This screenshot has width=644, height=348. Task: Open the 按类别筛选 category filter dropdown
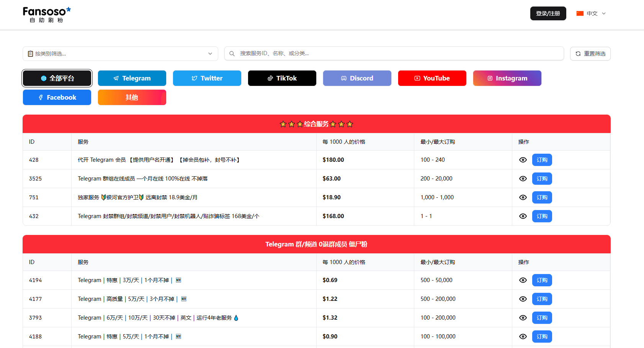[x=120, y=54]
